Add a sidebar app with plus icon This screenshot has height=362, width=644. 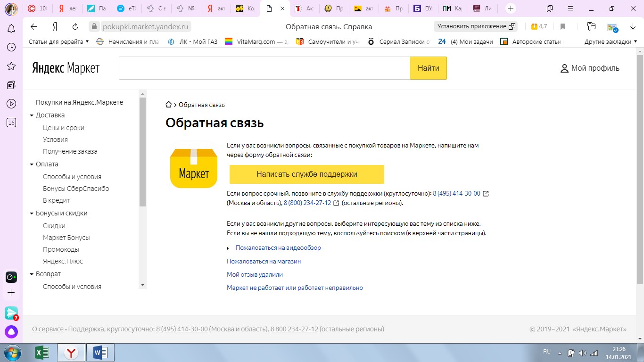[11, 293]
